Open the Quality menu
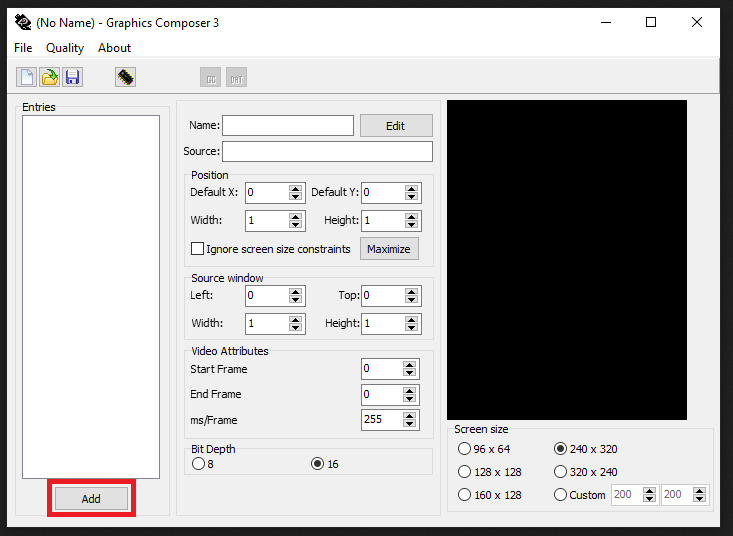 pyautogui.click(x=65, y=48)
